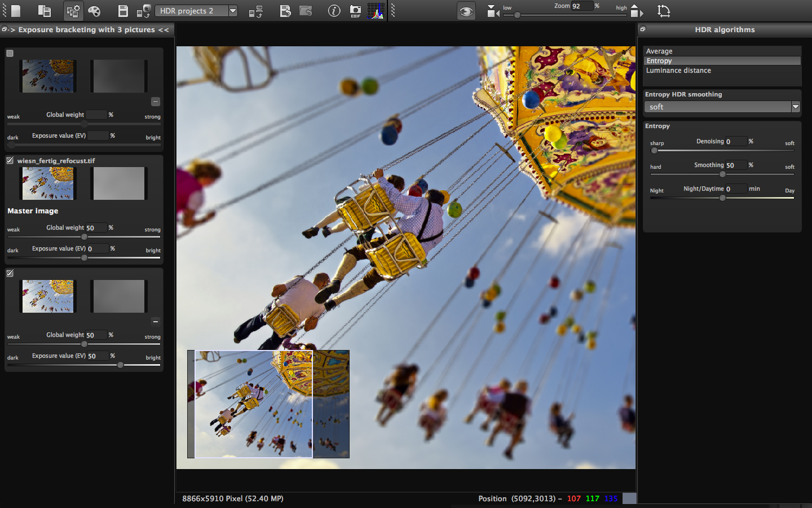Click the Denoising value field

(x=735, y=142)
